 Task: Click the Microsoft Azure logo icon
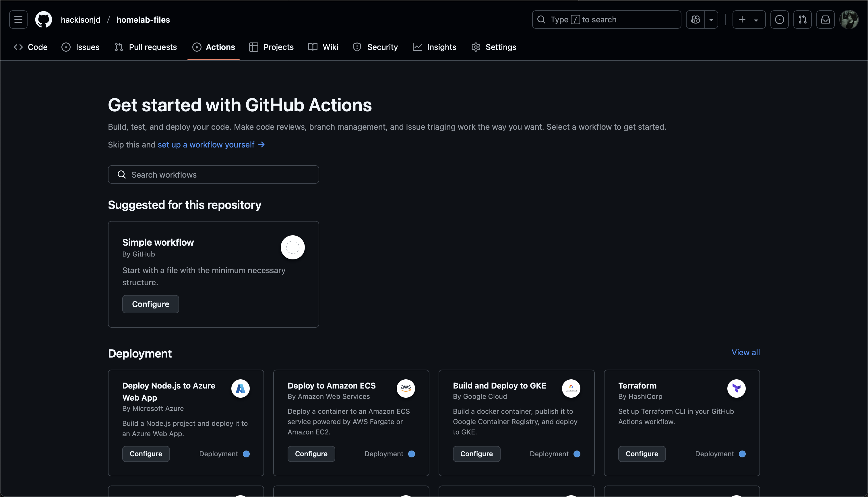[240, 389]
